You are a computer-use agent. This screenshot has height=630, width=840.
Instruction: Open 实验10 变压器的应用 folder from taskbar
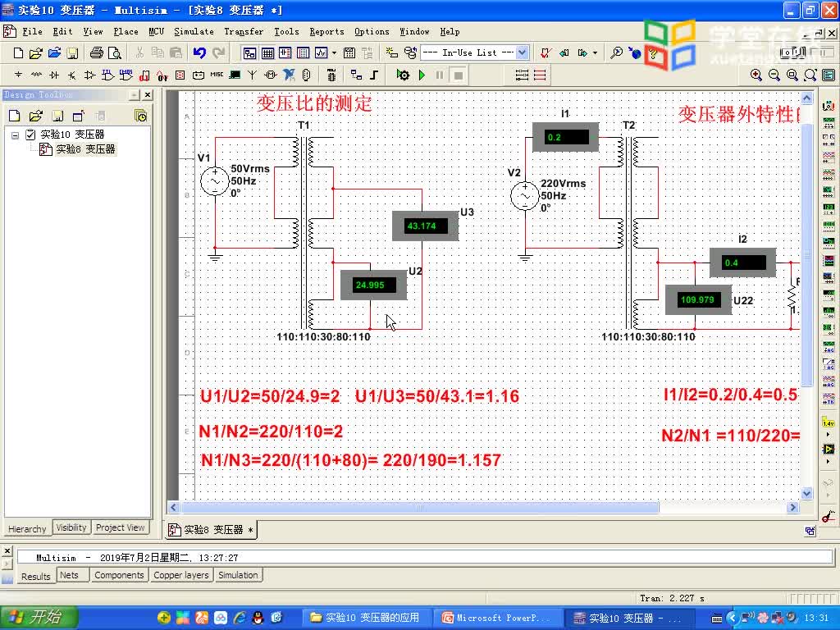(x=367, y=619)
